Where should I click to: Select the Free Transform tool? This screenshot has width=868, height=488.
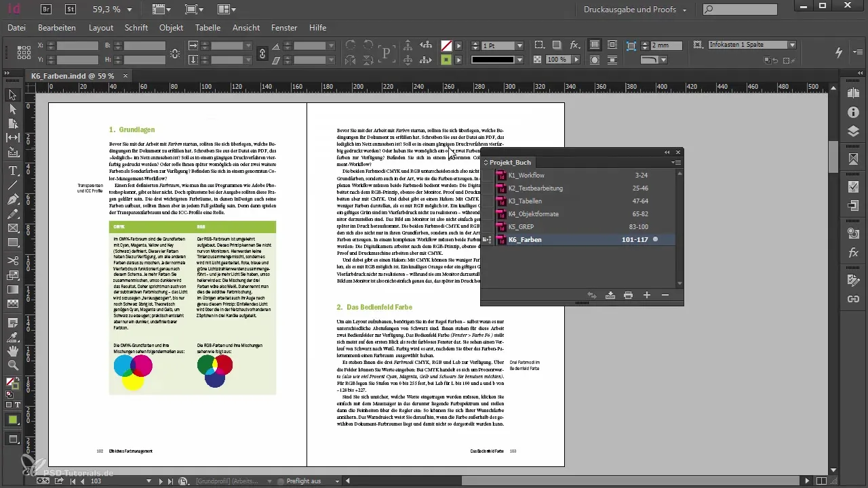tap(12, 275)
